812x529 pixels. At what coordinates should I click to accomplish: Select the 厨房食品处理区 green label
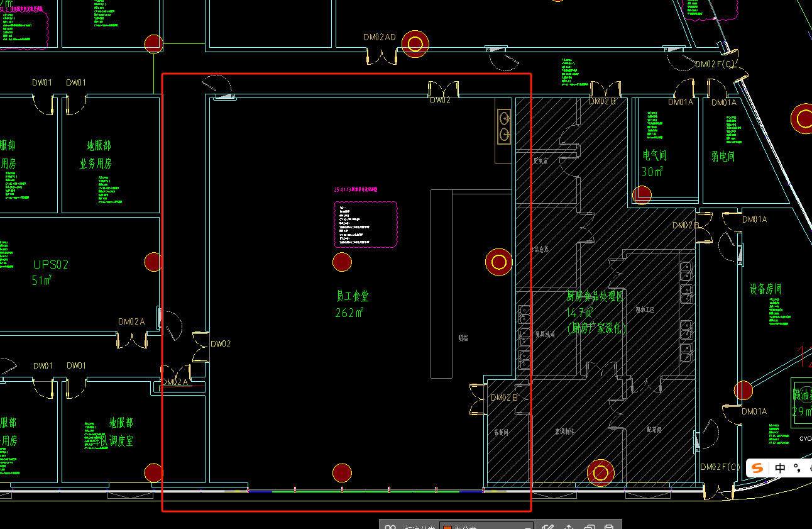click(x=595, y=297)
